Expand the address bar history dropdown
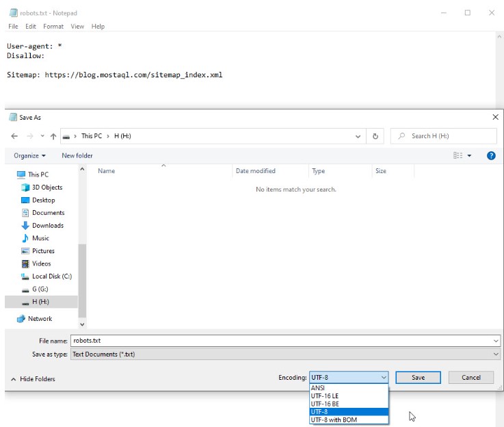Viewport: 504px width, 427px height. tap(358, 136)
